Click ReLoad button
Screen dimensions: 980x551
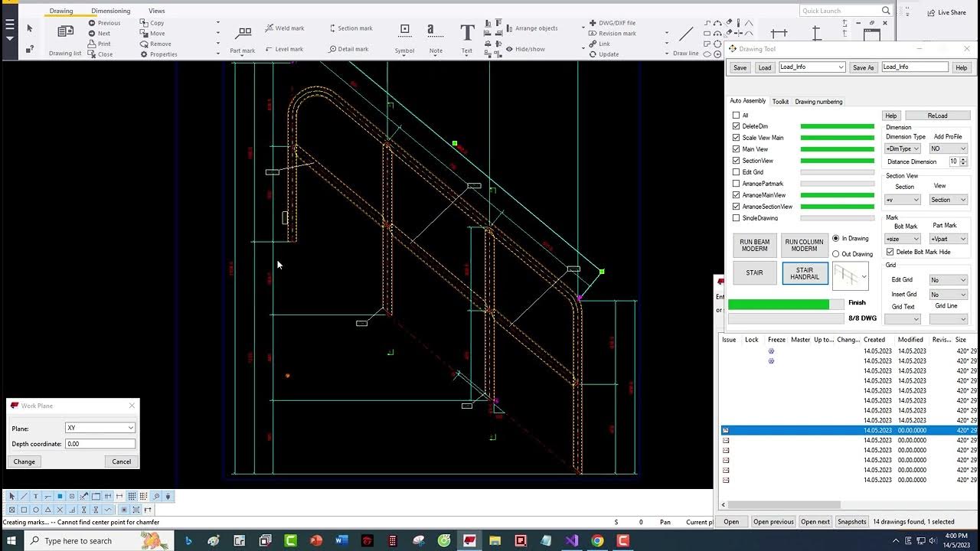[x=937, y=116]
